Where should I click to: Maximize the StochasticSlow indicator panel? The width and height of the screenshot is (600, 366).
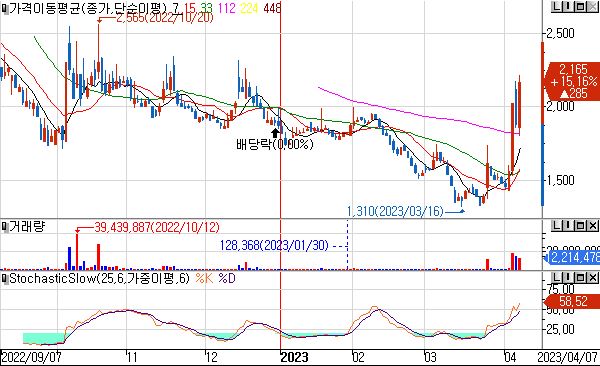tap(580, 277)
